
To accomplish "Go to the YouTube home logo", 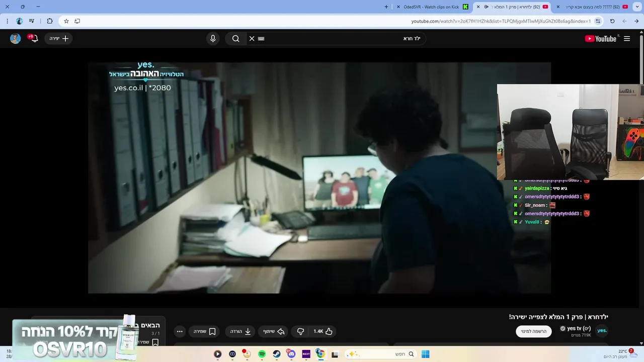I will (x=600, y=39).
